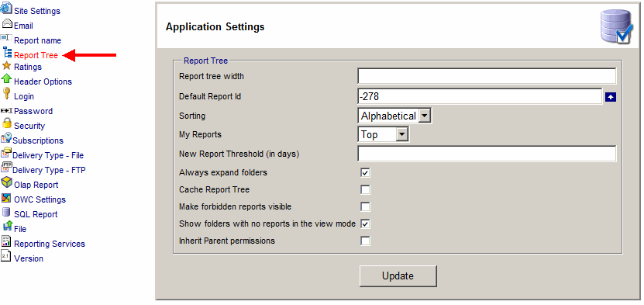This screenshot has width=644, height=305.
Task: Click the SQL Report database icon
Action: (x=6, y=213)
